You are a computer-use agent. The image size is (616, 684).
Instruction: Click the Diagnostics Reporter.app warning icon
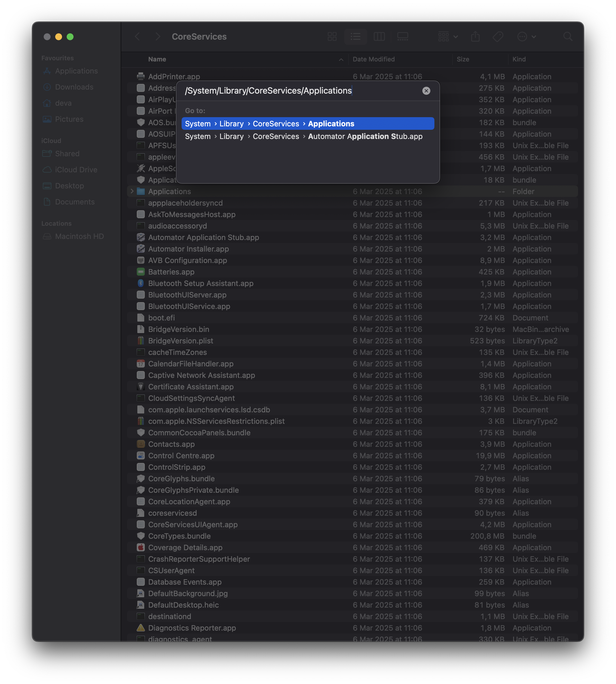[140, 628]
